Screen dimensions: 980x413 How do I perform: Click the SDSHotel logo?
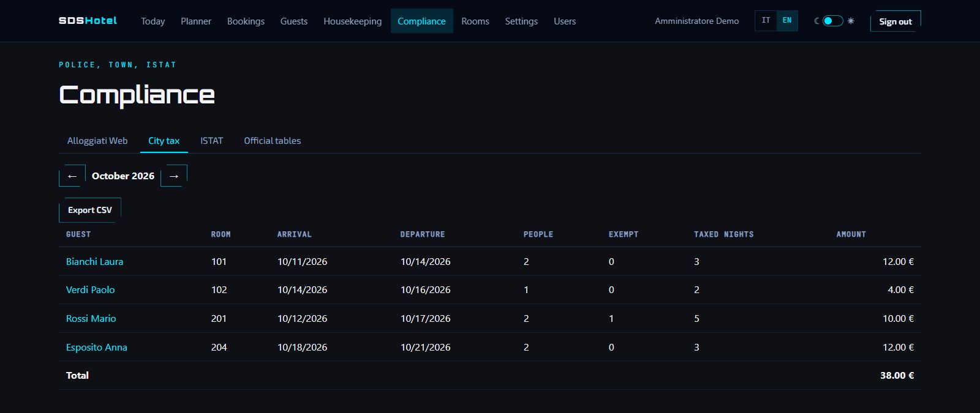coord(88,21)
